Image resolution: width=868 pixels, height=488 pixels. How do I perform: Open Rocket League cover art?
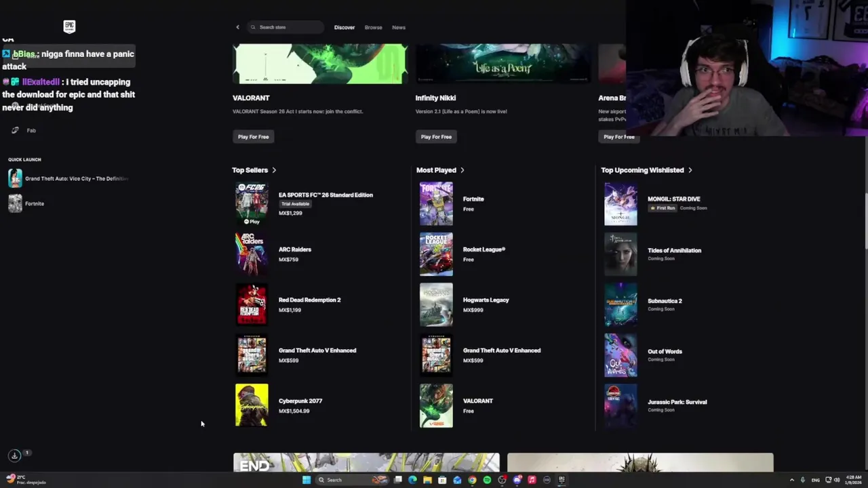[436, 254]
